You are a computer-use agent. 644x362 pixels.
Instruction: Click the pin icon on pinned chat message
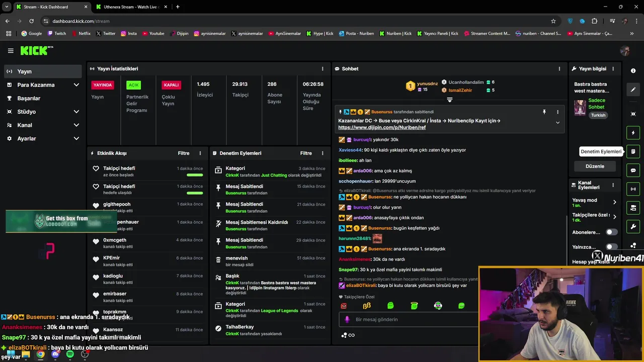pyautogui.click(x=544, y=112)
